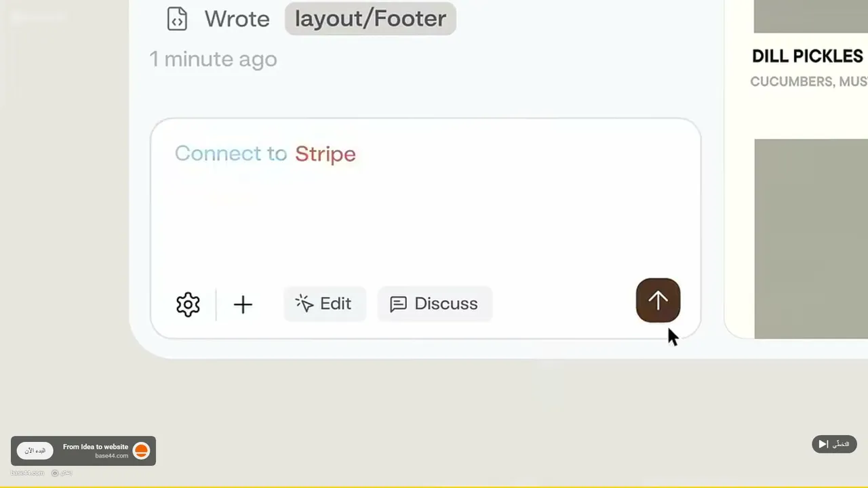Click the product image below Dill Pickles
The height and width of the screenshot is (488, 868).
coord(811,239)
